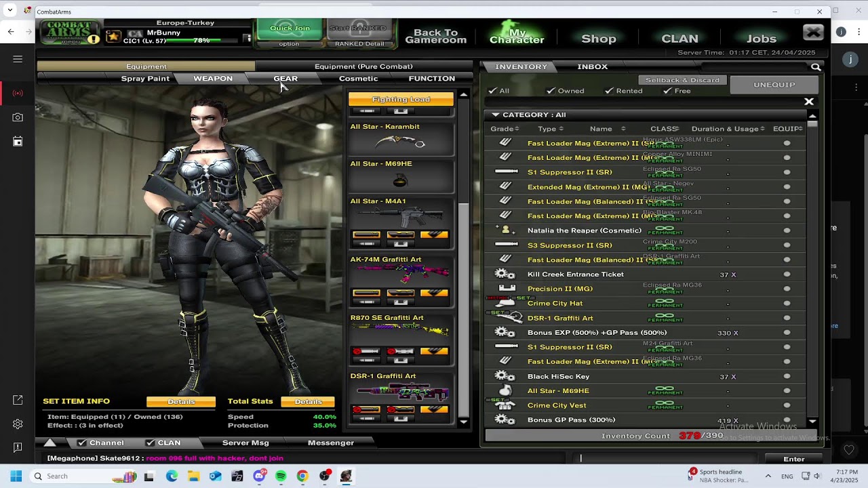Sort inventory by Duration & Usage column

(x=728, y=129)
